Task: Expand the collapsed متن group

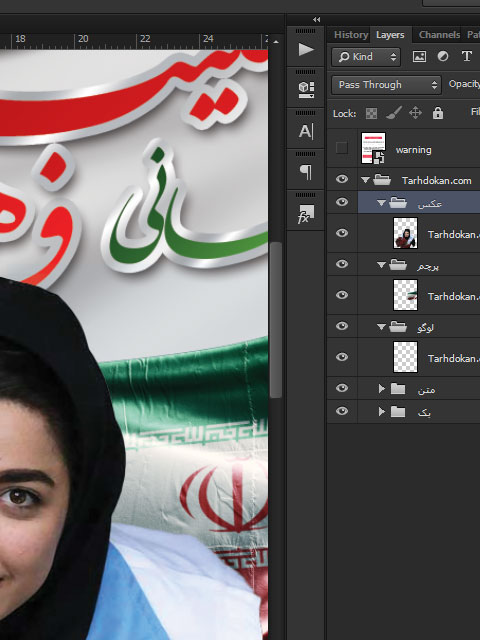Action: coord(382,389)
